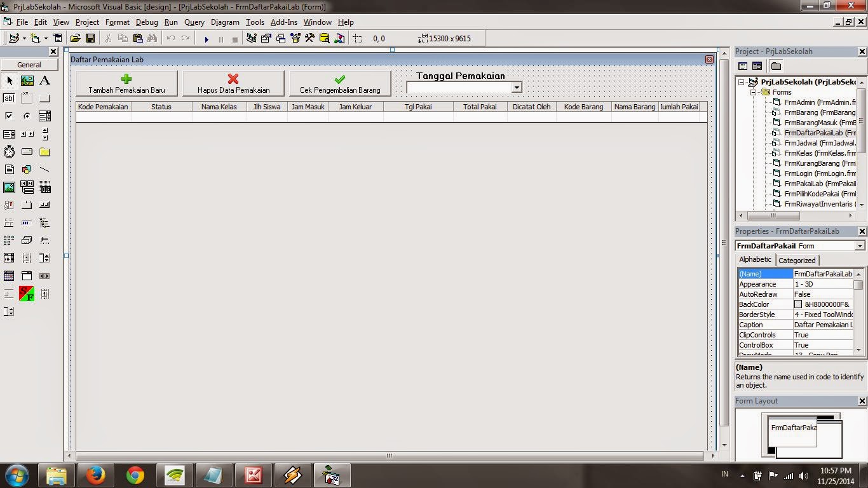
Task: Open the Tanggal Pemakaian date dropdown
Action: tap(517, 88)
